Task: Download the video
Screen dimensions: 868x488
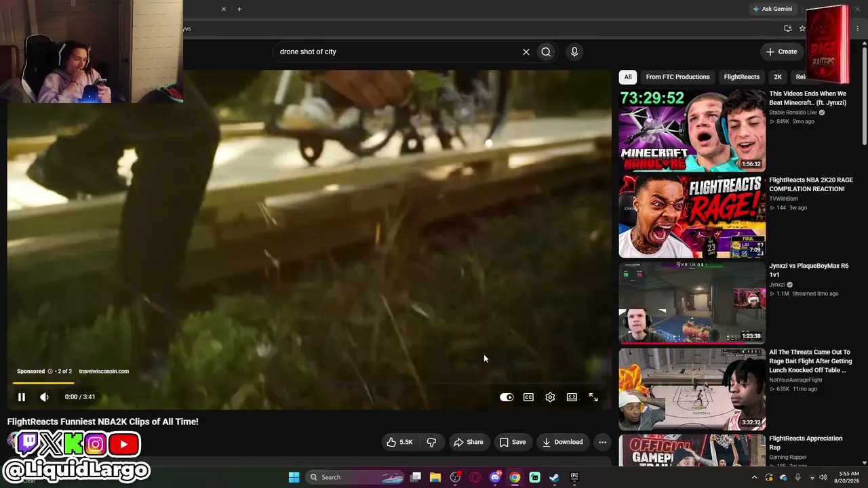Action: (x=563, y=442)
